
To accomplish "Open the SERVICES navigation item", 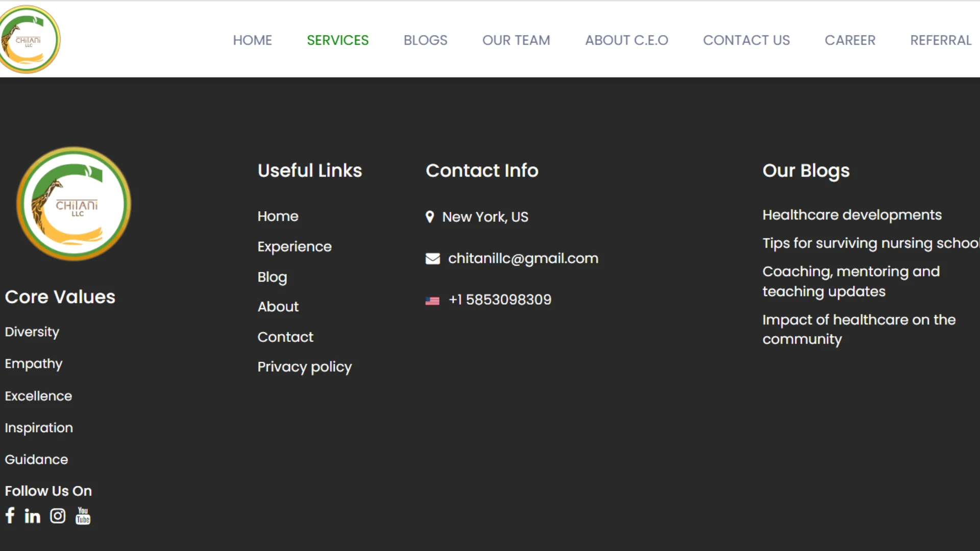I will point(337,40).
